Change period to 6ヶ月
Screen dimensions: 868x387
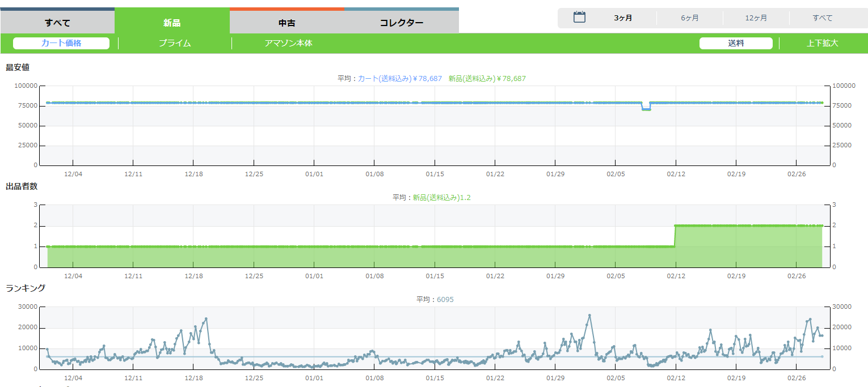coord(689,18)
